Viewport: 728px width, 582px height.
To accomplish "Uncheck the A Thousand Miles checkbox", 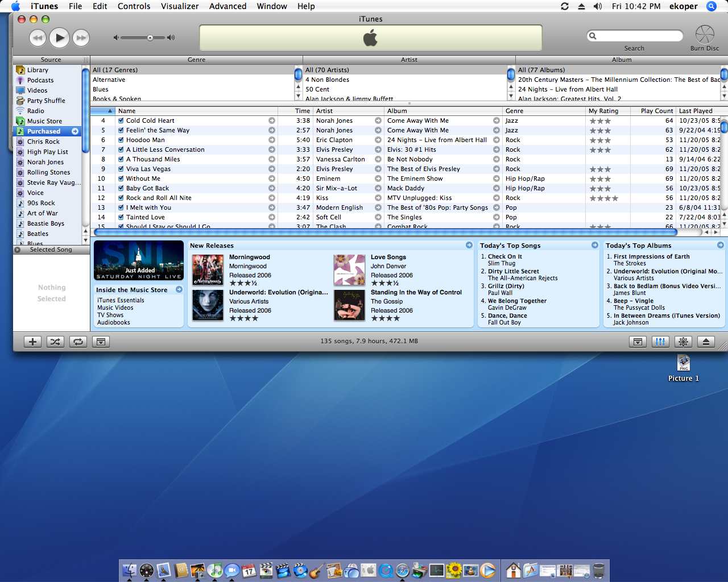I will pyautogui.click(x=121, y=159).
